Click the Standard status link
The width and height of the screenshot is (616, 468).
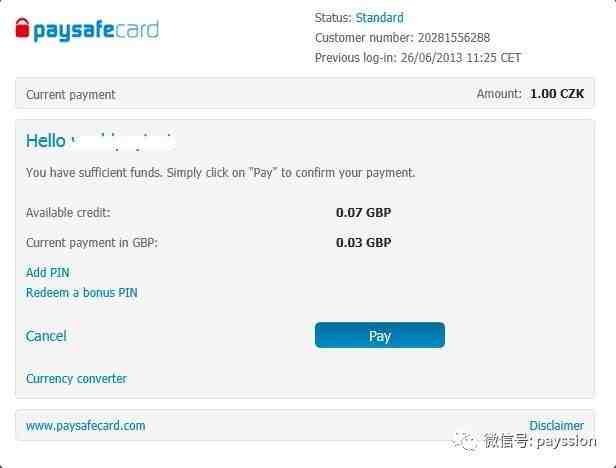[380, 18]
